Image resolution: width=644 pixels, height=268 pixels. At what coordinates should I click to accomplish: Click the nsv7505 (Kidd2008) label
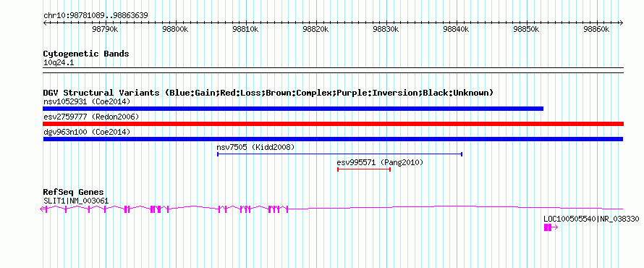pyautogui.click(x=255, y=147)
